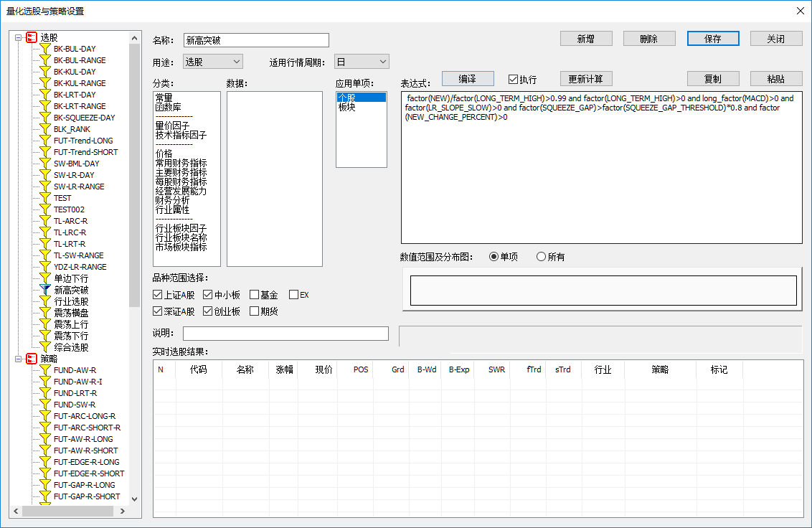
Task: Click the 代码 column header
Action: [x=199, y=369]
